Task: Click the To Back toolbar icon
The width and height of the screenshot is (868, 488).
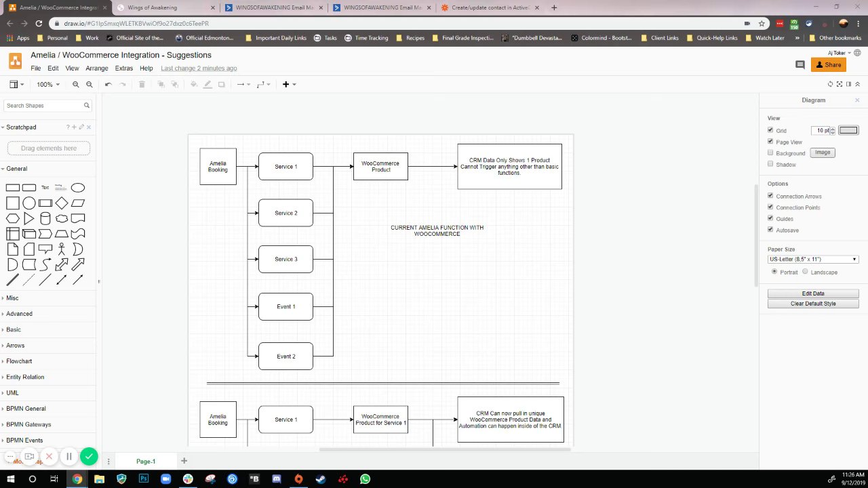Action: (174, 85)
